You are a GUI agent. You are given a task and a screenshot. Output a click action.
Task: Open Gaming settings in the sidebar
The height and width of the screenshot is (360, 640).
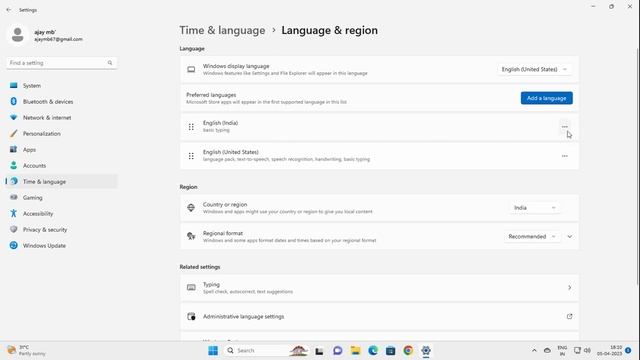(61, 198)
